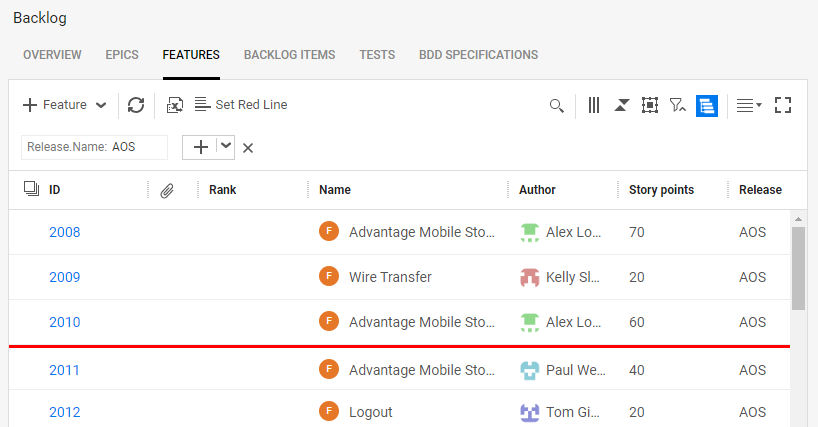This screenshot has height=427, width=818.
Task: Open feature ID 2009 link
Action: pos(65,277)
